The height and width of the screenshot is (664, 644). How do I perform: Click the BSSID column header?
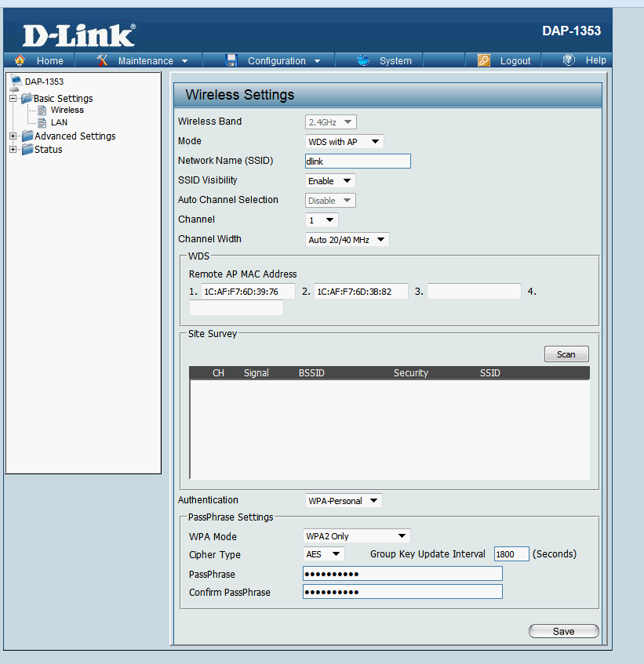coord(311,372)
